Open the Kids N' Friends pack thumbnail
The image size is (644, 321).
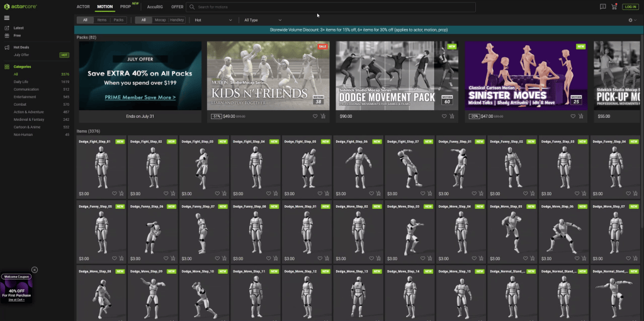click(x=268, y=76)
